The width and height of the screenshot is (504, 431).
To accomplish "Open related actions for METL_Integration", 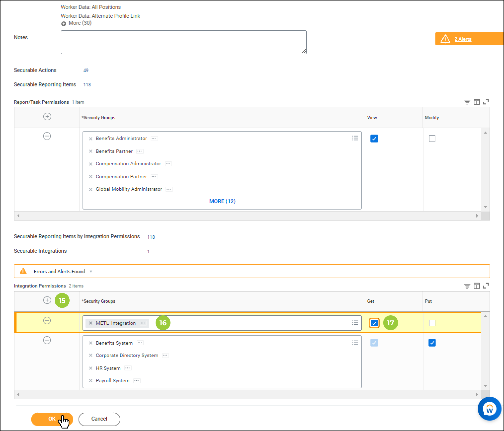I will (x=143, y=323).
